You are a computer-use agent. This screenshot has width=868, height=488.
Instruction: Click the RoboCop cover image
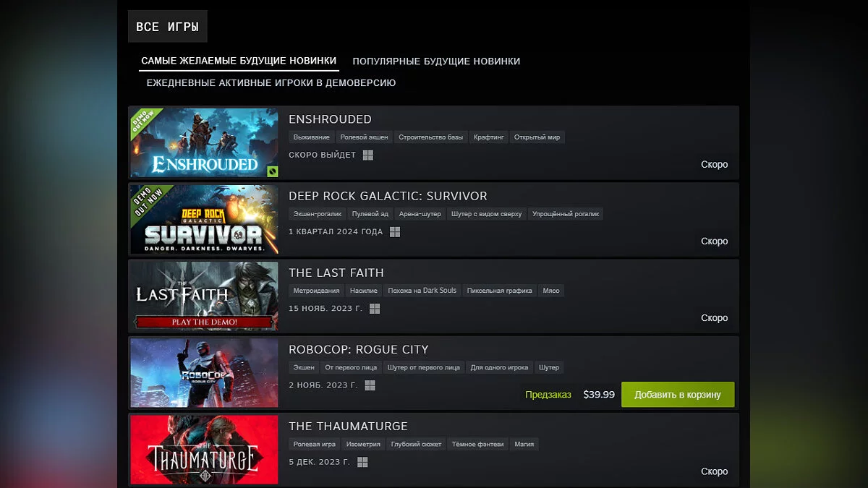click(x=204, y=373)
